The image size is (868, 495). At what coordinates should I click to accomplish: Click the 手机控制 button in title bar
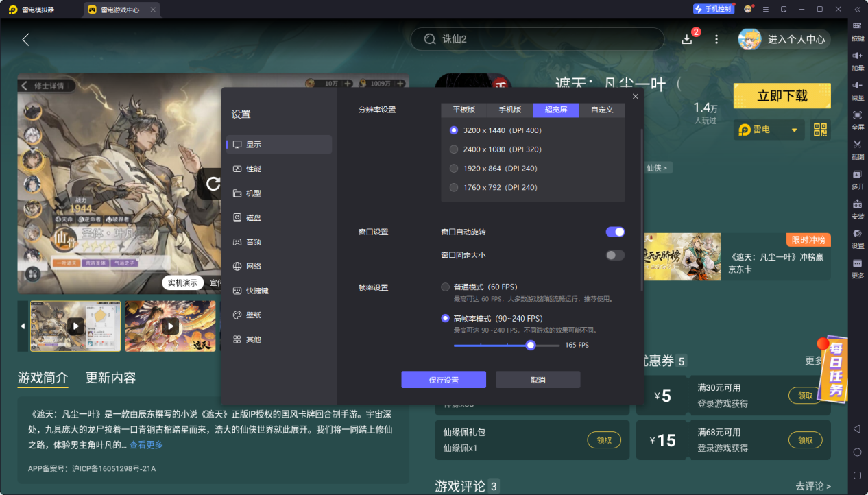(x=714, y=9)
